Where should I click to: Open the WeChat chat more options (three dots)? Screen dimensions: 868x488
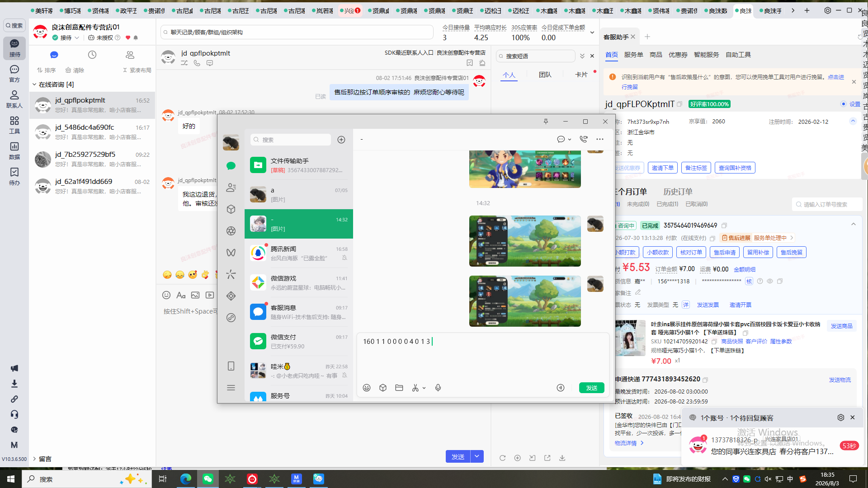[600, 139]
